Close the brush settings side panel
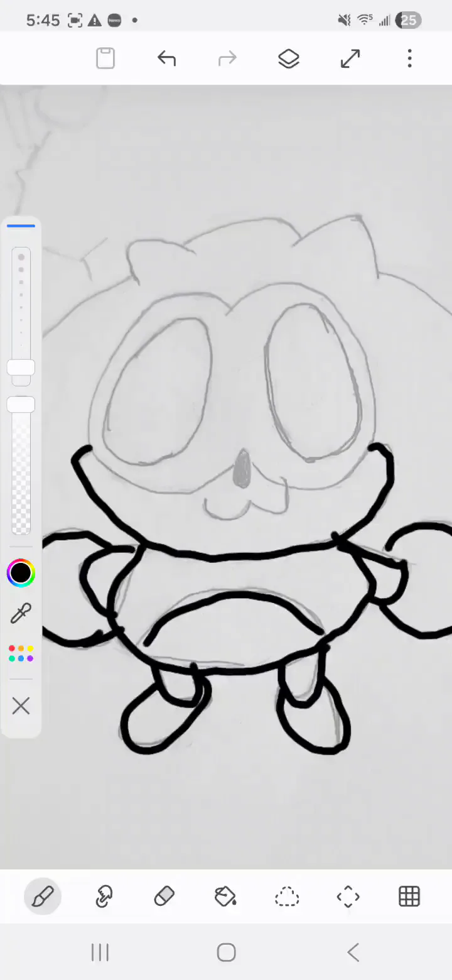Image resolution: width=452 pixels, height=980 pixels. (21, 706)
